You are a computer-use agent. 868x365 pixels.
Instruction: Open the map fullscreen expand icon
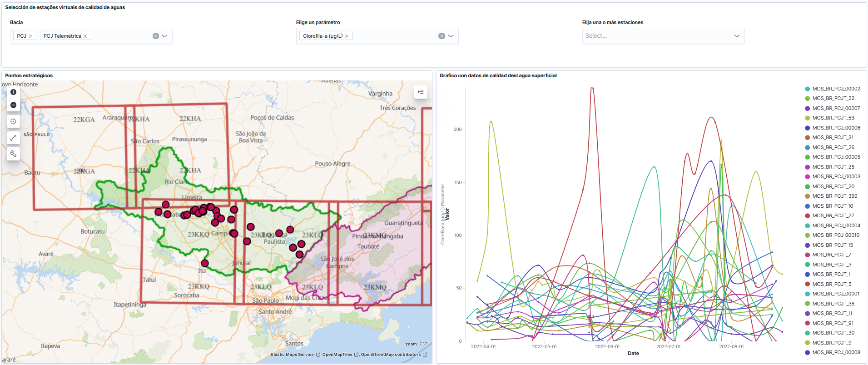(x=13, y=137)
